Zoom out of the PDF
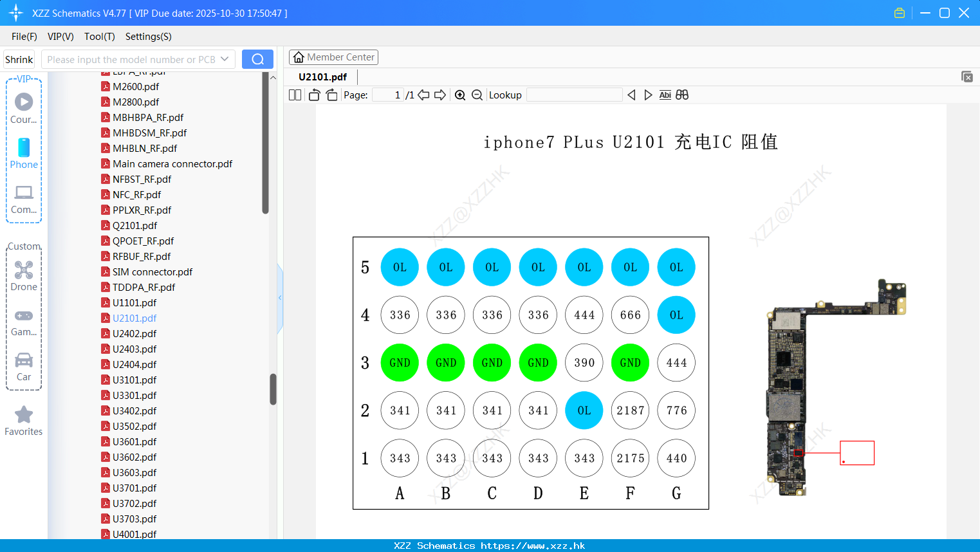980x552 pixels. tap(477, 95)
